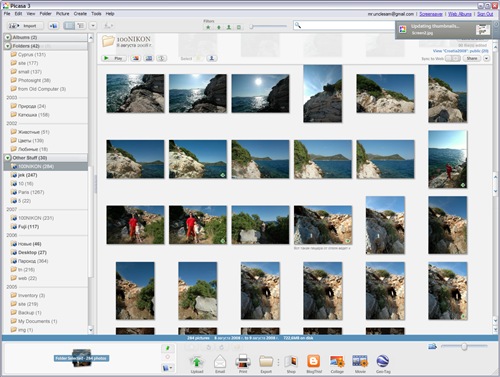
Task: Click the red circle clear tray icon
Action: [x=168, y=357]
